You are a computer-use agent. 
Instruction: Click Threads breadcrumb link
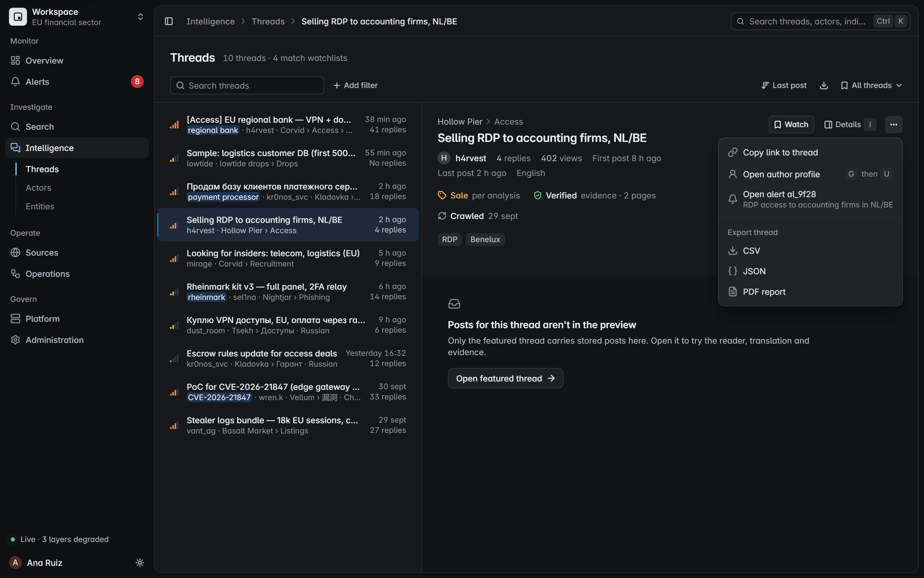[x=268, y=22]
